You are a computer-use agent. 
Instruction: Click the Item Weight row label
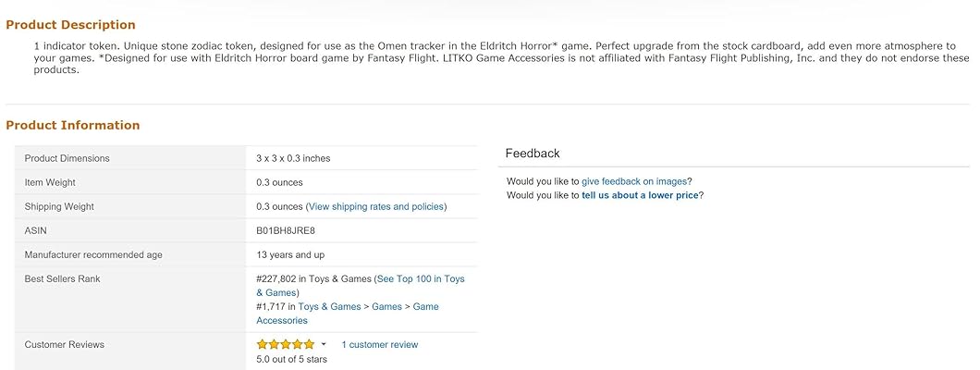click(50, 182)
